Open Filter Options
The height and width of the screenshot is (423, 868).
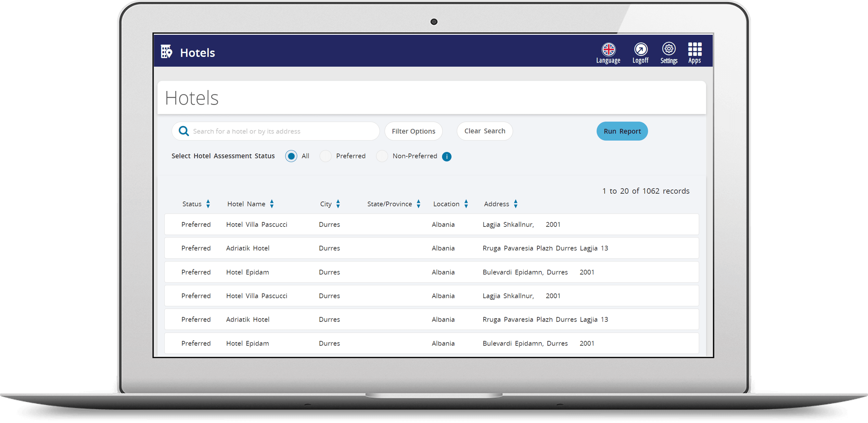tap(413, 131)
